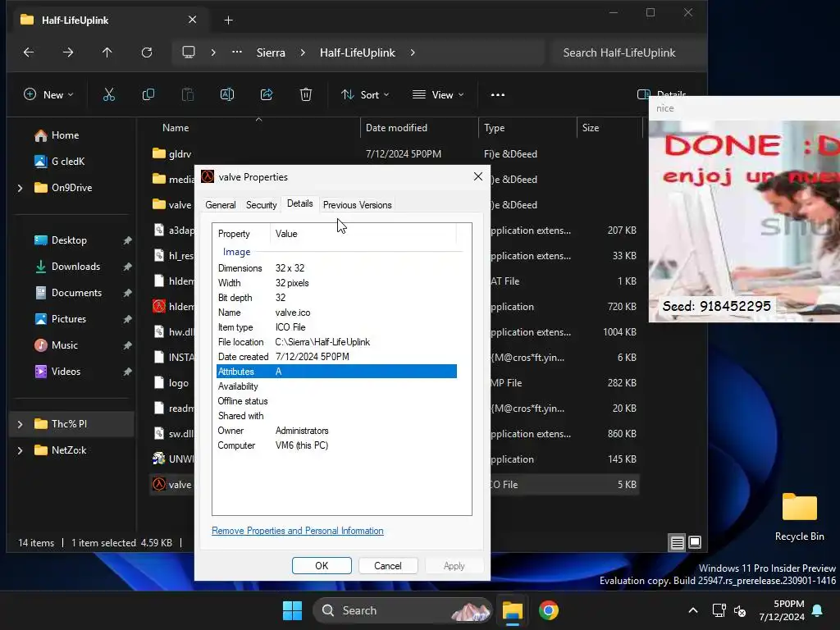Viewport: 840px width, 630px height.
Task: Click the Copy icon in Explorer toolbar
Action: click(148, 95)
